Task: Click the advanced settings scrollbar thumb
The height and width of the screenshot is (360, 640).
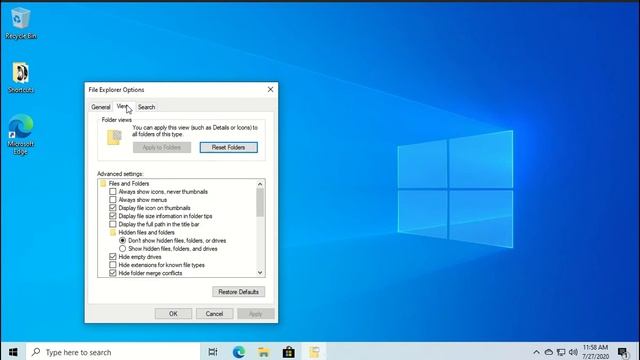Action: pyautogui.click(x=260, y=202)
